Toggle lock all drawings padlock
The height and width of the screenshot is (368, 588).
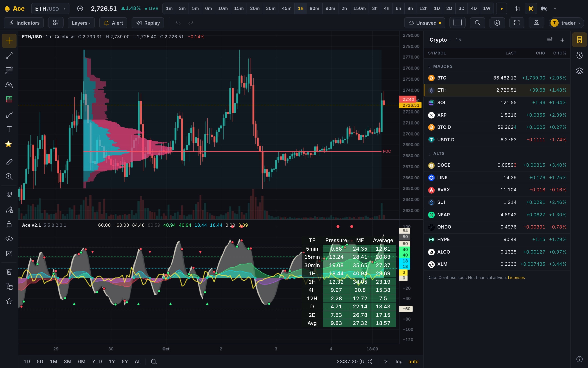[x=9, y=224]
